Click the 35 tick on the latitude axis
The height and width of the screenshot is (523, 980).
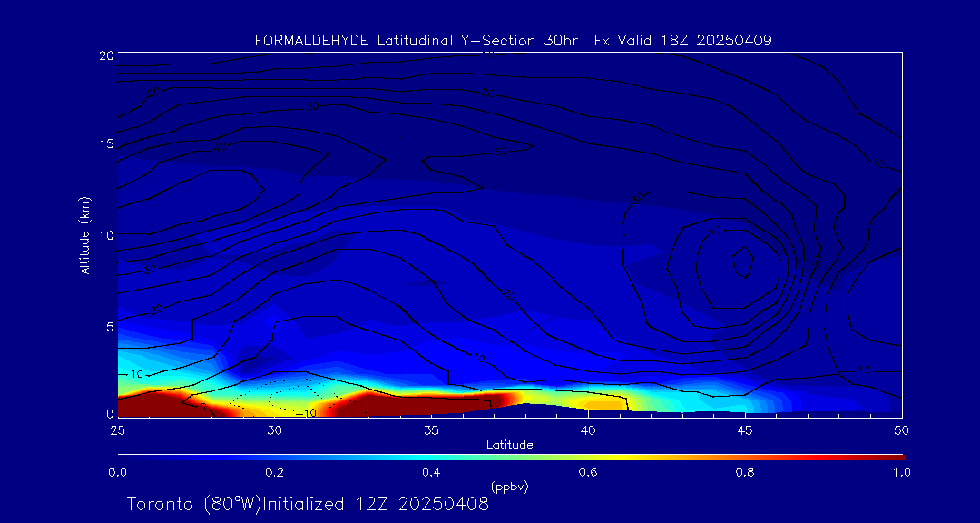pos(431,430)
